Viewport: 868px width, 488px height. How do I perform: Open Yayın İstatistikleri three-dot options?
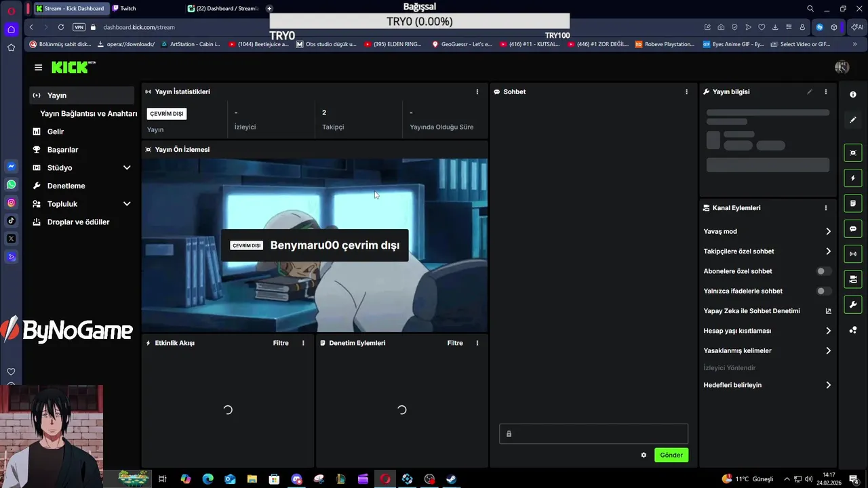477,91
